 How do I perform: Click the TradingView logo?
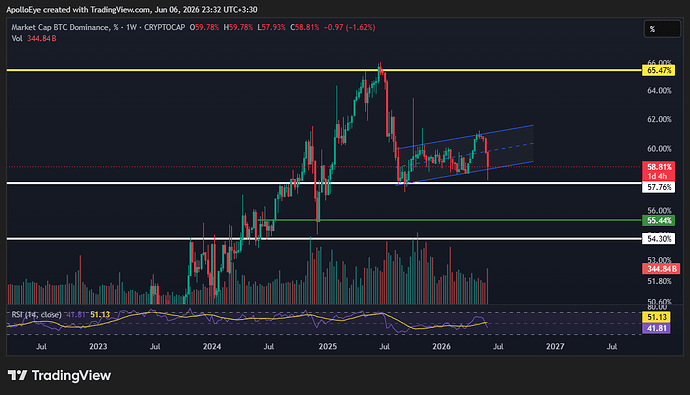tap(60, 375)
